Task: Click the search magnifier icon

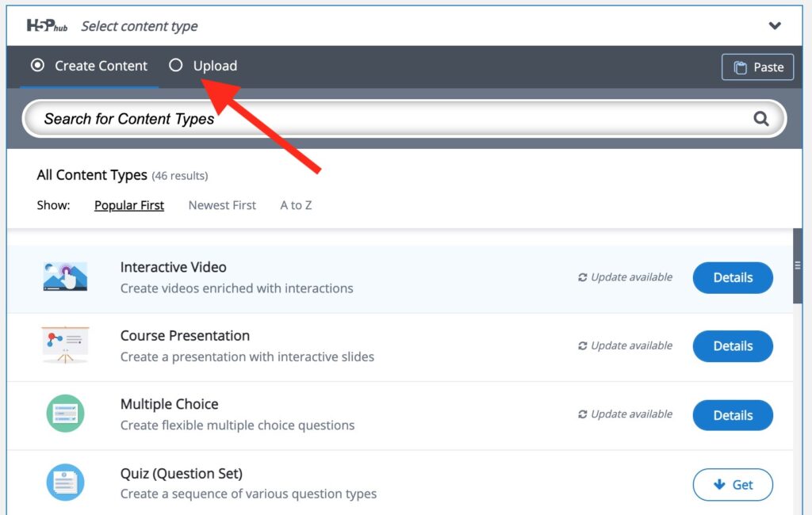Action: click(x=760, y=119)
